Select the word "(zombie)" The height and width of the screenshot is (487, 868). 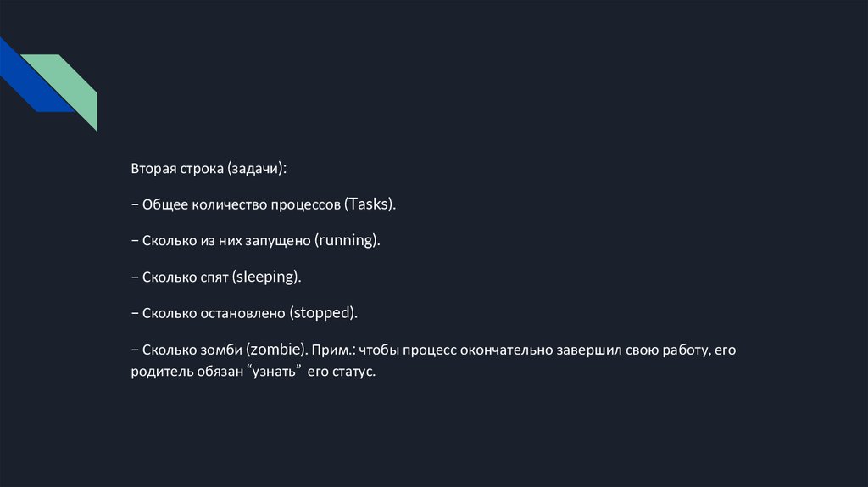pos(277,349)
